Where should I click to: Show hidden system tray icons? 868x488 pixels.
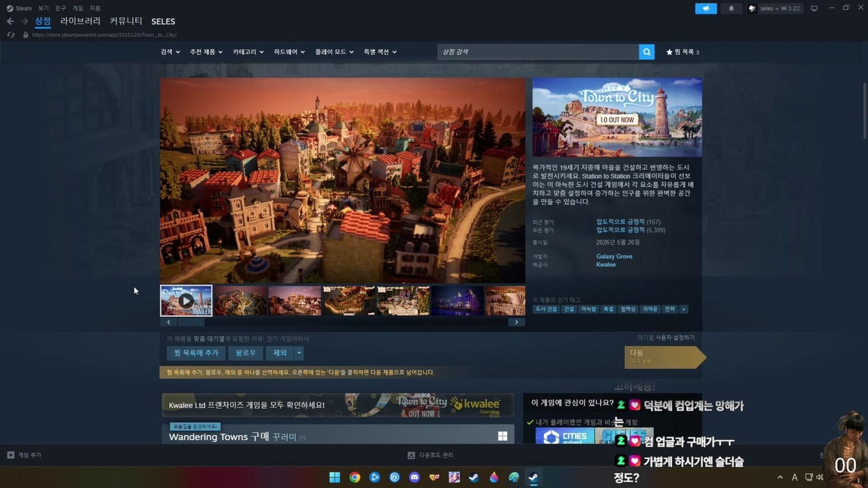pyautogui.click(x=780, y=477)
